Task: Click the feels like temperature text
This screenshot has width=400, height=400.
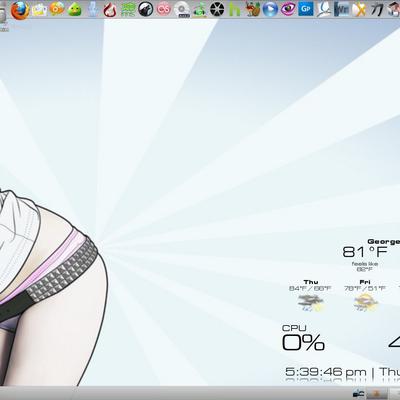Action: pos(365,266)
